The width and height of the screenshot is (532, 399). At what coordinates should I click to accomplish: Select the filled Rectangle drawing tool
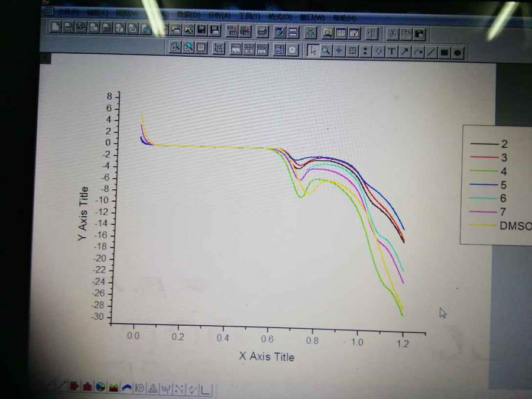(445, 53)
